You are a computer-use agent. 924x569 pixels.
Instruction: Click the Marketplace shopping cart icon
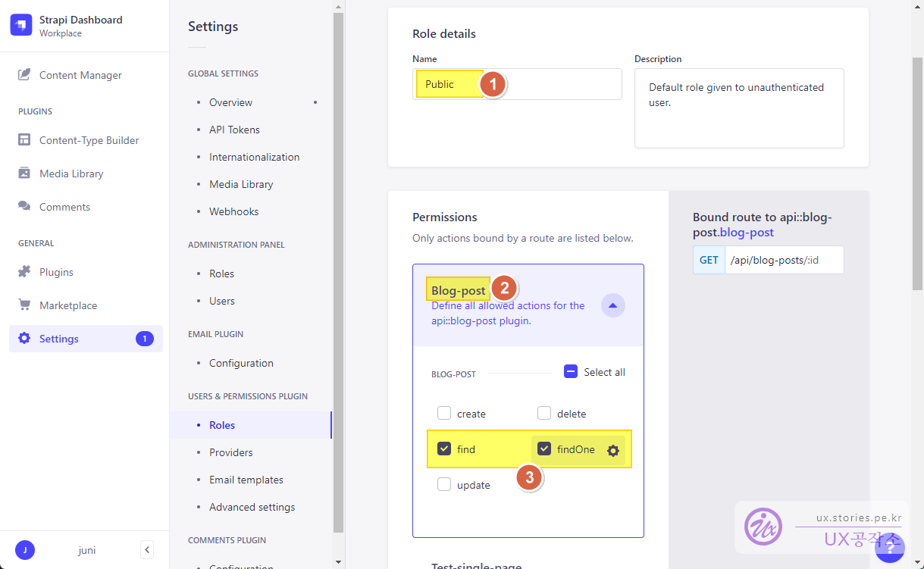click(x=24, y=305)
